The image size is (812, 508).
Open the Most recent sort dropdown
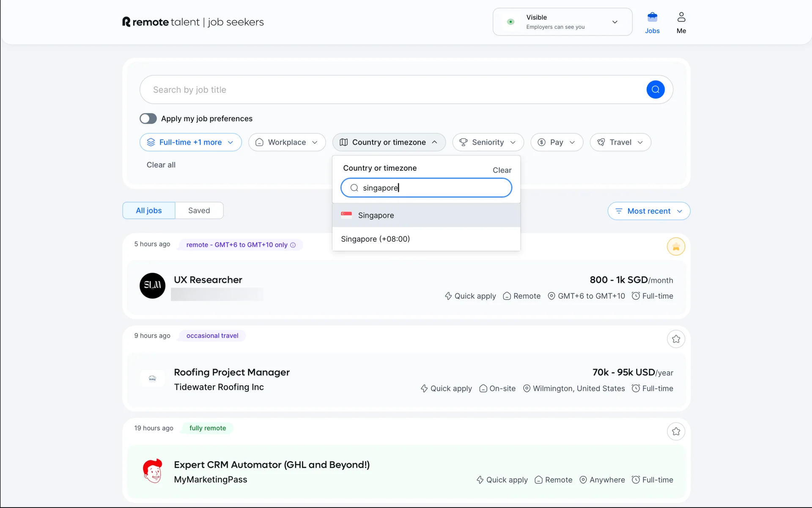click(x=649, y=211)
